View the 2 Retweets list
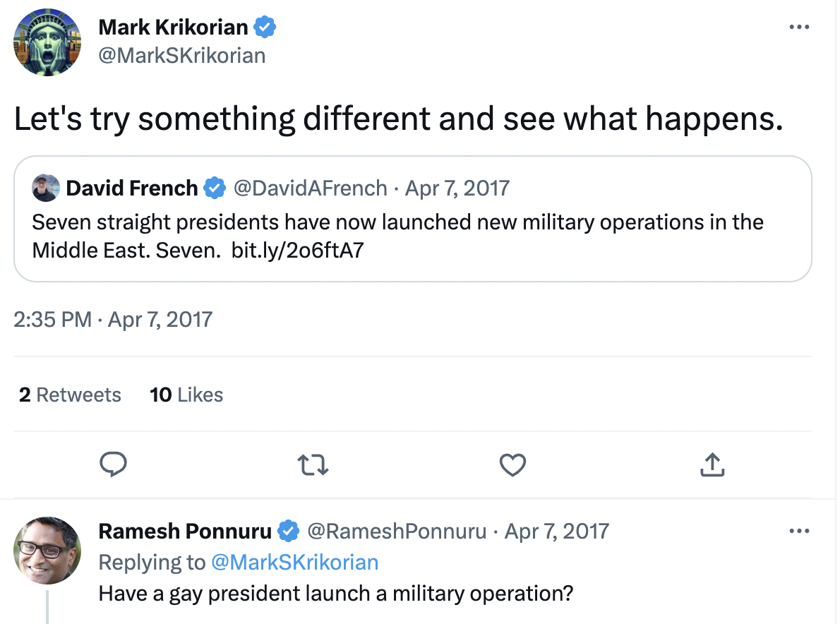The image size is (840, 624). point(70,395)
